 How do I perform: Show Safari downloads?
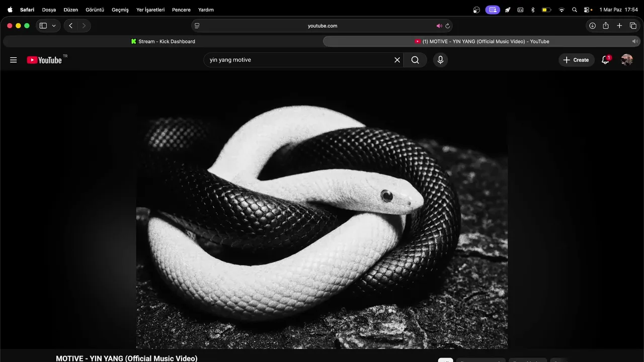592,26
